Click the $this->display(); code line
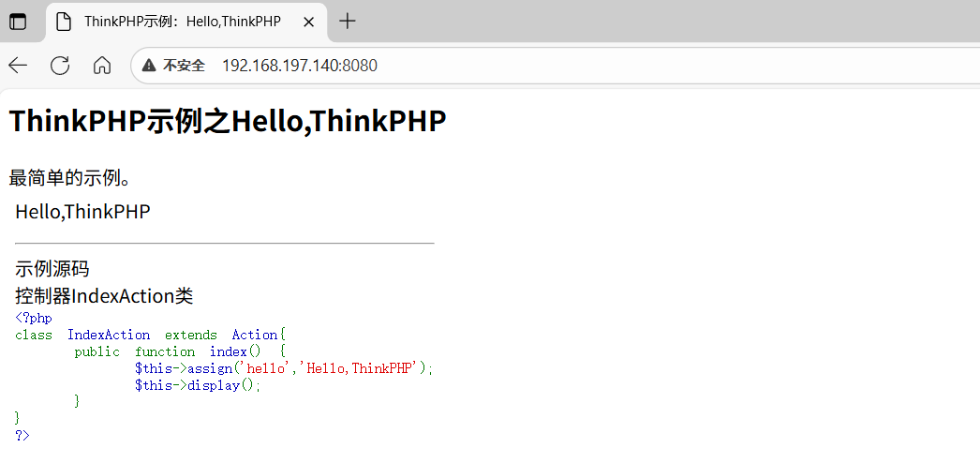Viewport: 980px width, 463px height. pos(197,385)
